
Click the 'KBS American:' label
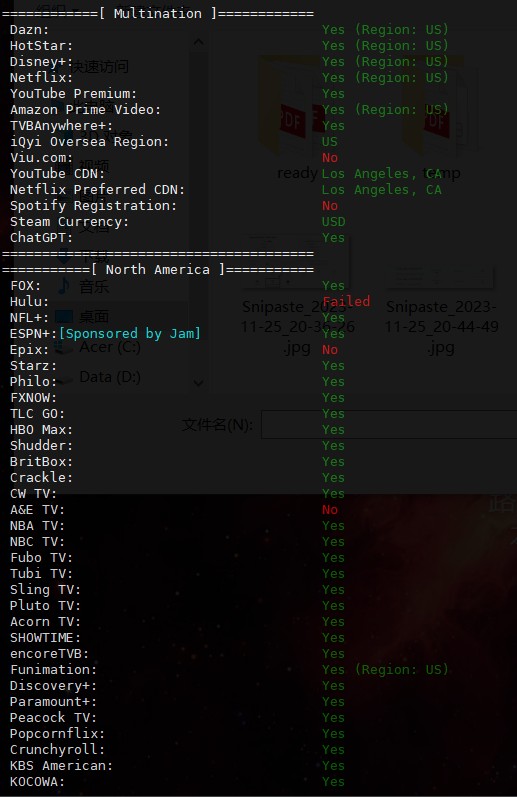[62, 765]
